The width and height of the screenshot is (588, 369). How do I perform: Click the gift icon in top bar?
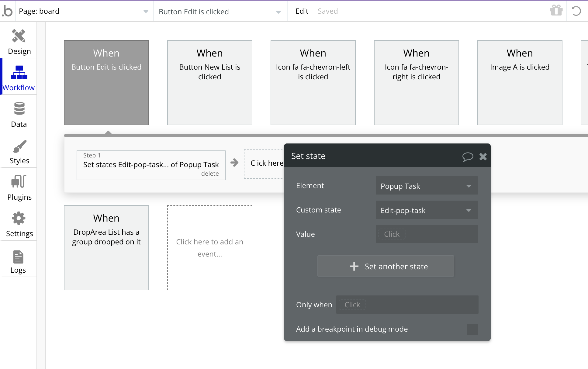(x=556, y=11)
